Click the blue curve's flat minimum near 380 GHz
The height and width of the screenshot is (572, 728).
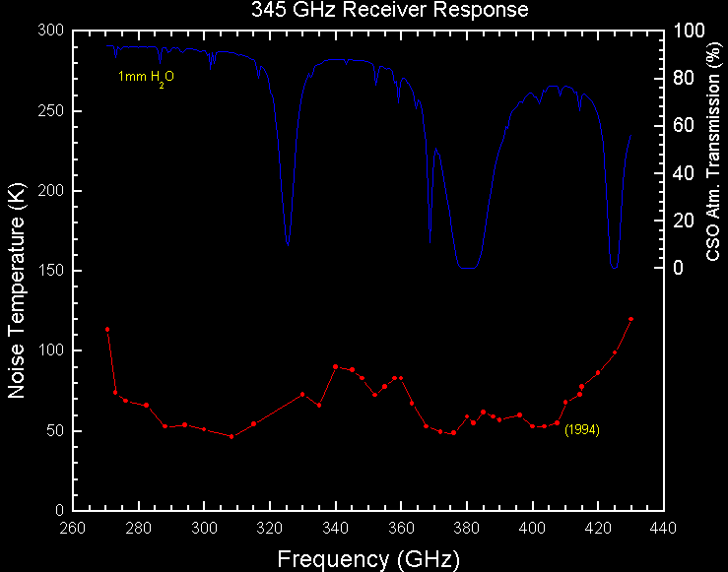pyautogui.click(x=467, y=267)
